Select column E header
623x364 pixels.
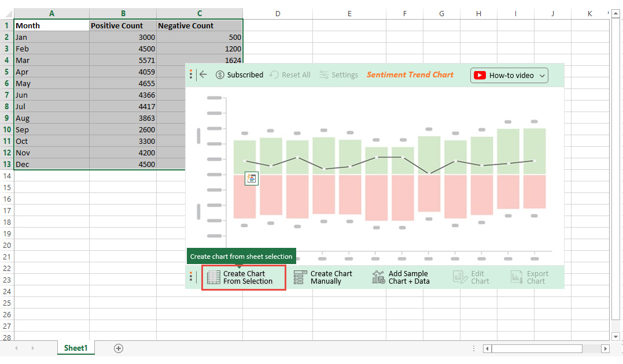pos(349,13)
